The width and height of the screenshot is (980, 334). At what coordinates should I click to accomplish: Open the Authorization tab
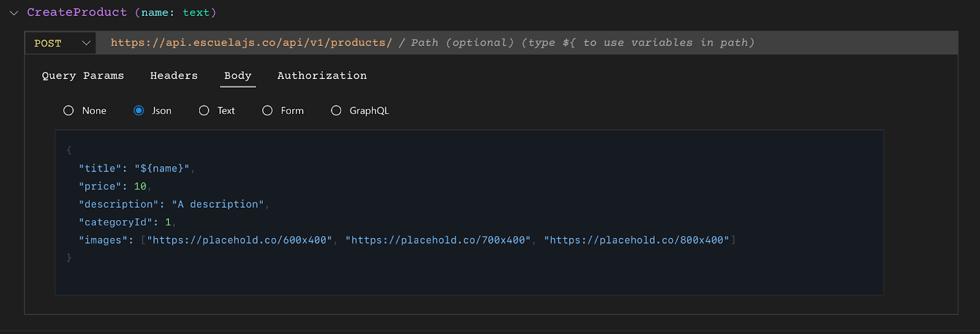pyautogui.click(x=322, y=76)
